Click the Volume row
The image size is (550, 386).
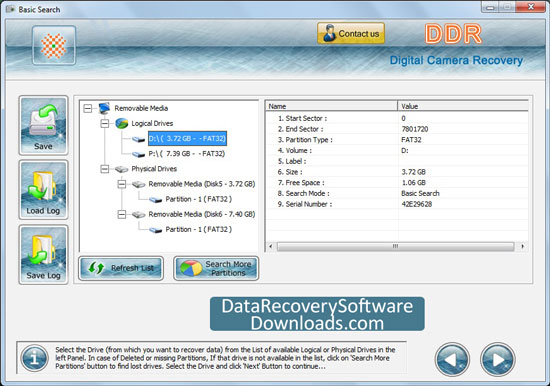tap(397, 151)
